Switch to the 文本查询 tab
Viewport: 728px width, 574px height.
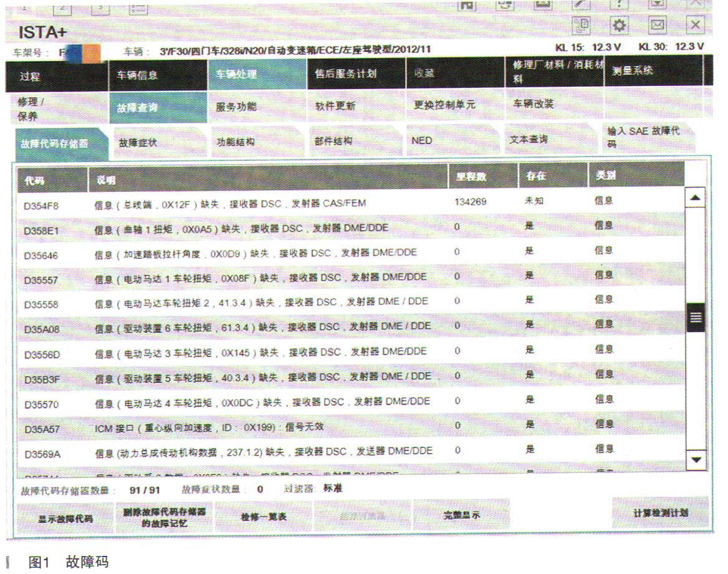tap(551, 139)
